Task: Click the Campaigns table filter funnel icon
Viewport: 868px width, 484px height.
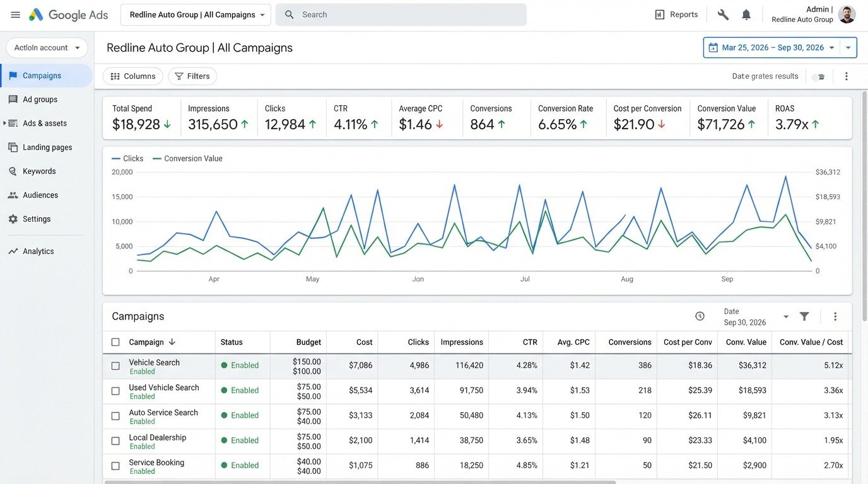Action: (x=804, y=316)
